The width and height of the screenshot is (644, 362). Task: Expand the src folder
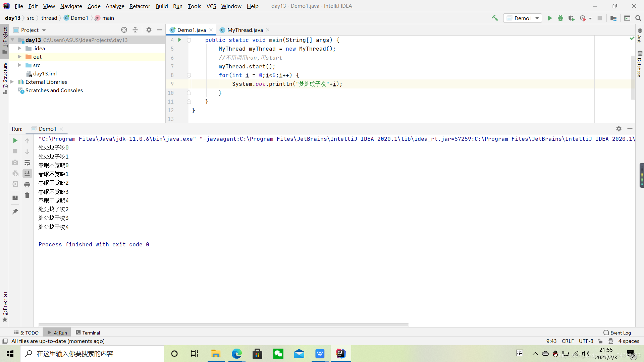click(20, 65)
